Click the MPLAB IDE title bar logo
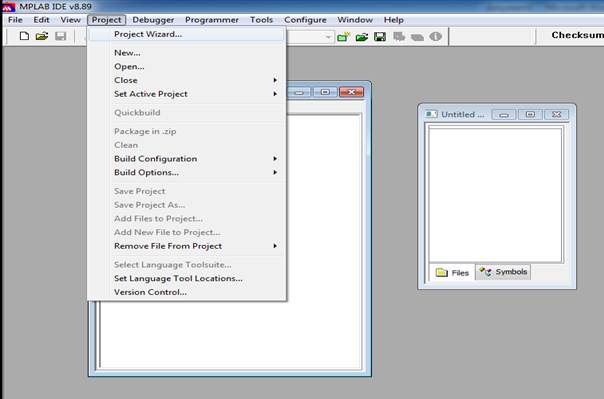This screenshot has height=399, width=604. 8,7
